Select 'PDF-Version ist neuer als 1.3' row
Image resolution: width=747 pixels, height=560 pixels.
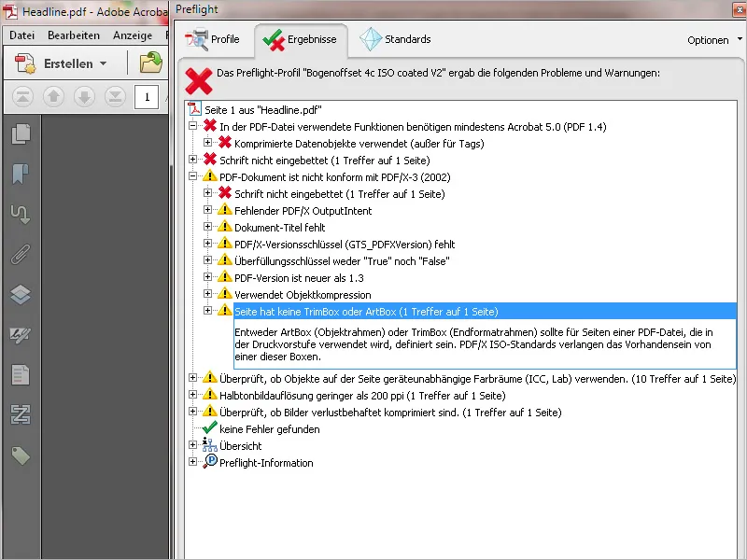tap(299, 278)
